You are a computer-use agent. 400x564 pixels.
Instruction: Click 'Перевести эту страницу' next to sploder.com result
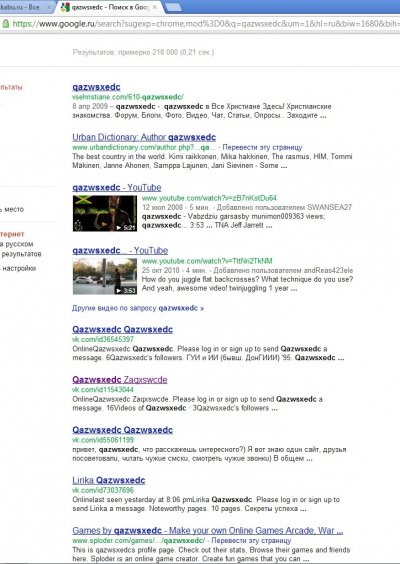[251, 541]
